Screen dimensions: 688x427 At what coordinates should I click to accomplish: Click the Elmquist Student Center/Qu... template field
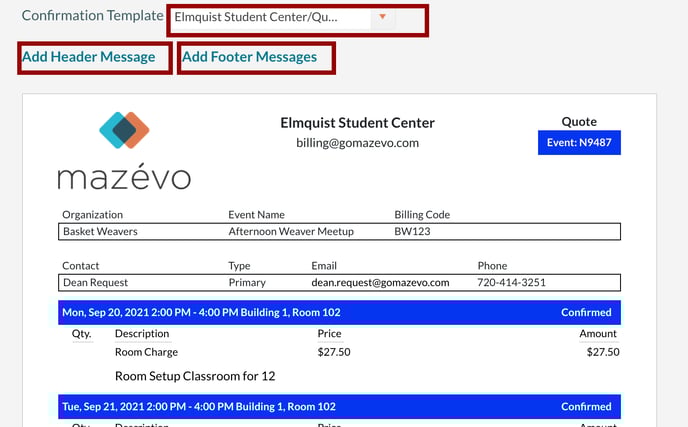point(271,18)
